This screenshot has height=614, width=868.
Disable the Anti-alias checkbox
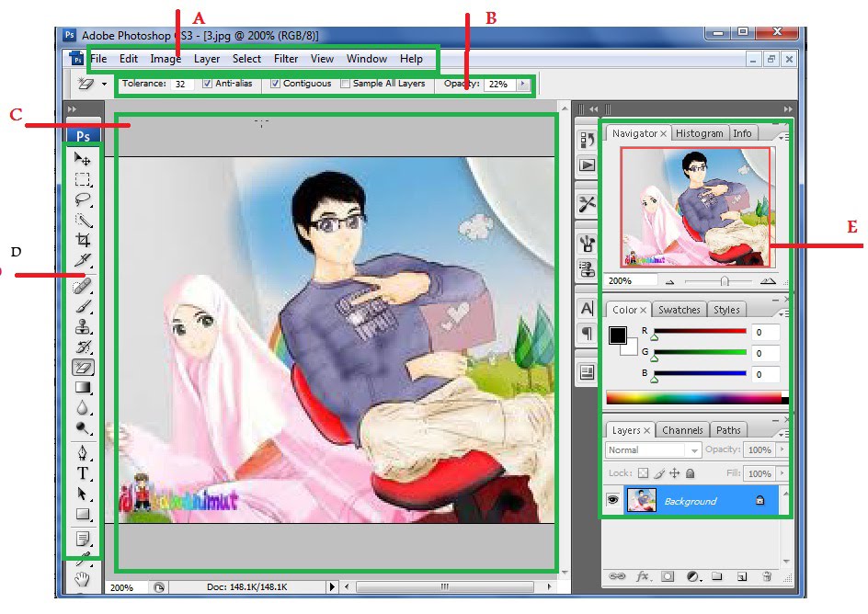tap(207, 84)
